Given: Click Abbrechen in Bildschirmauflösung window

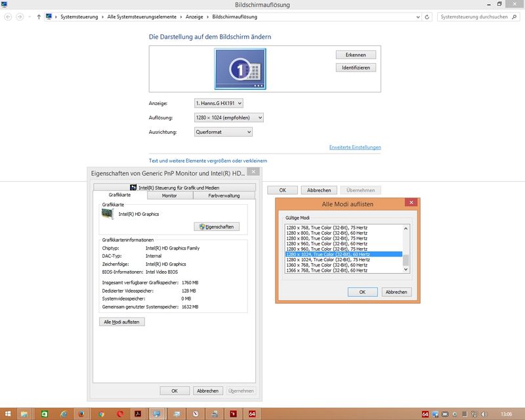Looking at the screenshot, I should [x=319, y=190].
